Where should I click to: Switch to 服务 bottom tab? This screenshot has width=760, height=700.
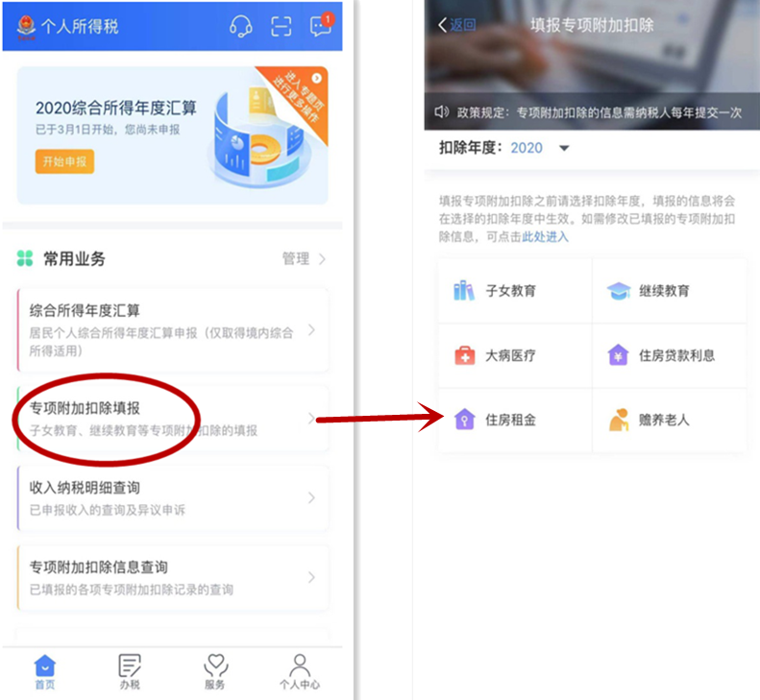point(215,671)
